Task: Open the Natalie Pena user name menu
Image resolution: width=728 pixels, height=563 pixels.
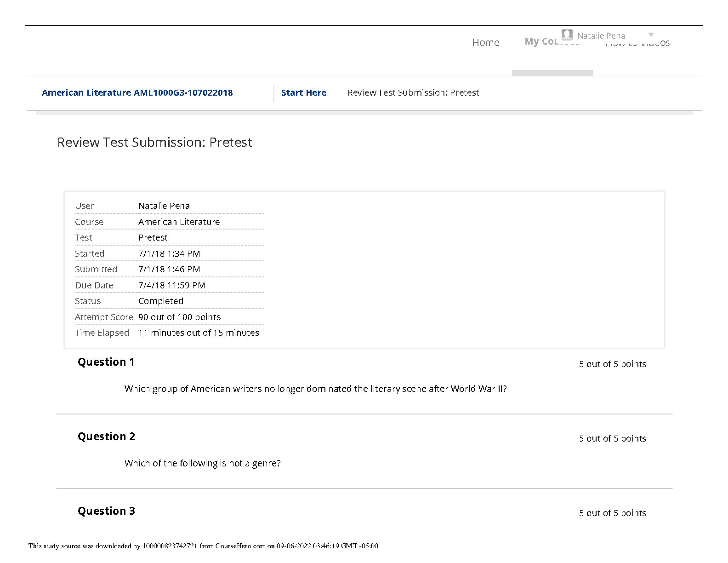Action: pos(601,36)
